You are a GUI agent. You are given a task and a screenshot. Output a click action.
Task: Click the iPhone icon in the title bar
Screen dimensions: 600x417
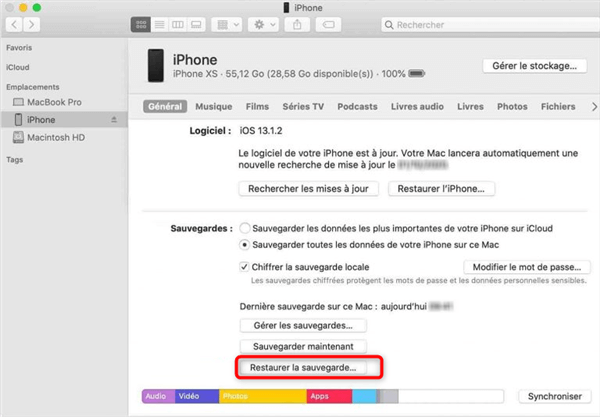pyautogui.click(x=286, y=8)
